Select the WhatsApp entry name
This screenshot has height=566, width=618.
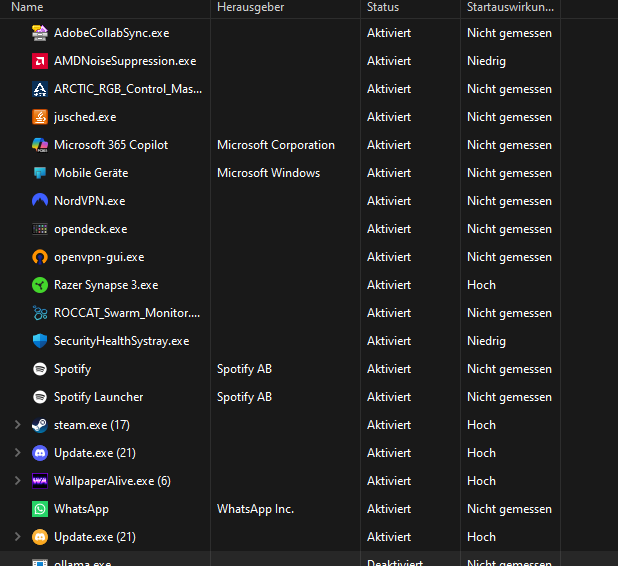[x=81, y=509]
